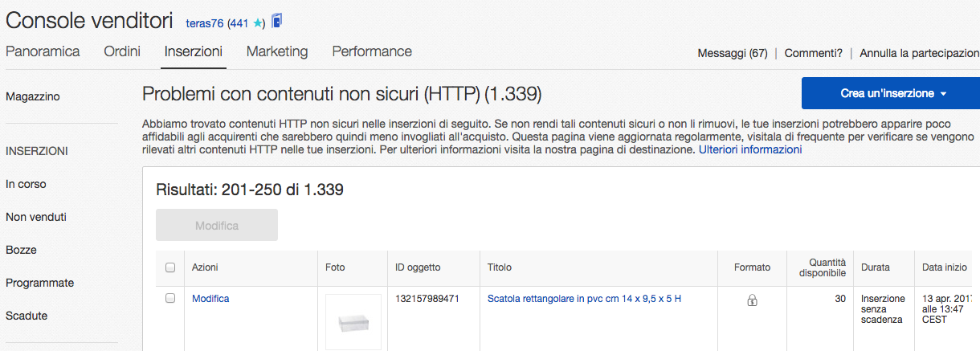Tick the select-all checkbox in table header
Screen dimensions: 980x351
pyautogui.click(x=170, y=267)
